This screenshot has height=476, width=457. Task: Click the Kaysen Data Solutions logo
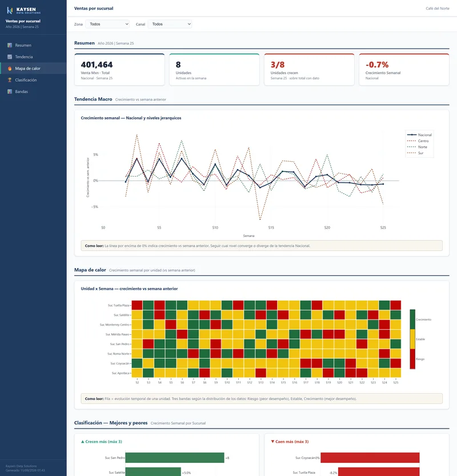click(23, 10)
